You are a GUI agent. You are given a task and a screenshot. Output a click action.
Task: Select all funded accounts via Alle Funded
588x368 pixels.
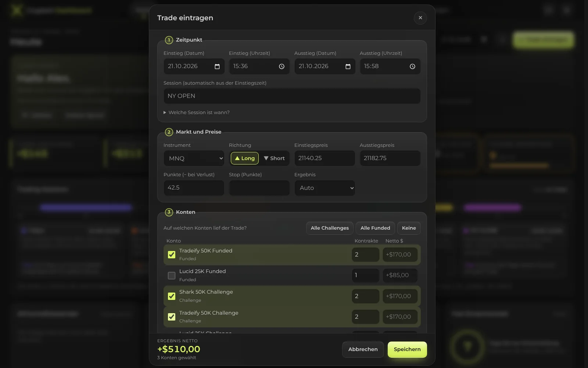coord(375,228)
